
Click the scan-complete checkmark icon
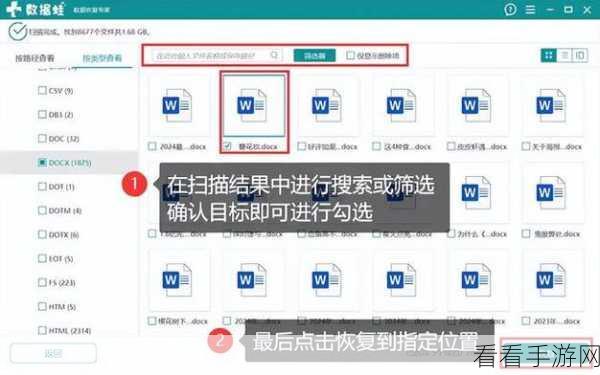coord(17,31)
